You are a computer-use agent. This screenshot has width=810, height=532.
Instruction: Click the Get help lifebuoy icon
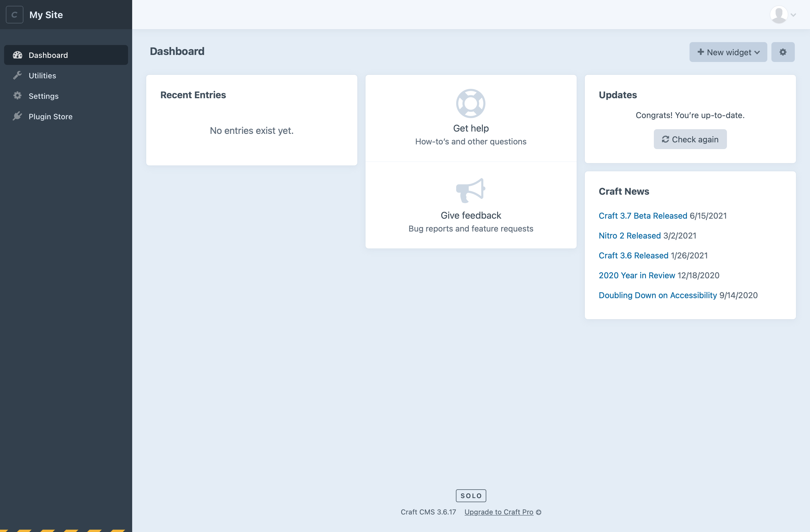(470, 103)
